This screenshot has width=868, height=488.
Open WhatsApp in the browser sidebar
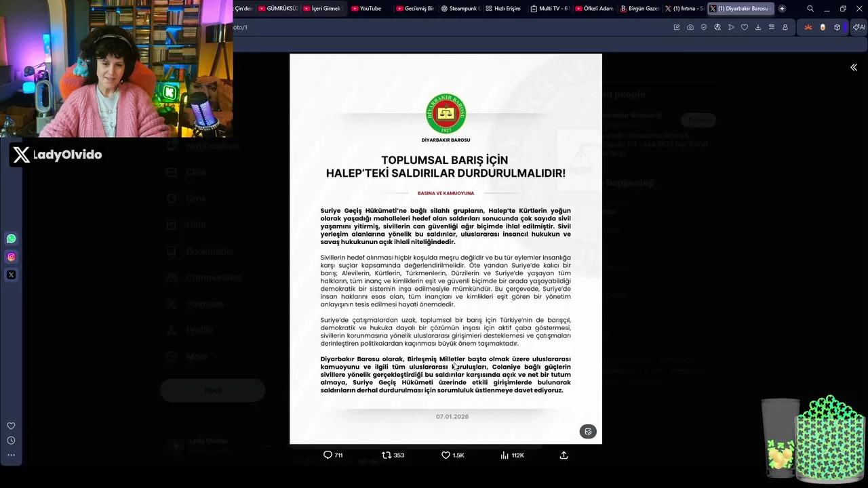11,239
